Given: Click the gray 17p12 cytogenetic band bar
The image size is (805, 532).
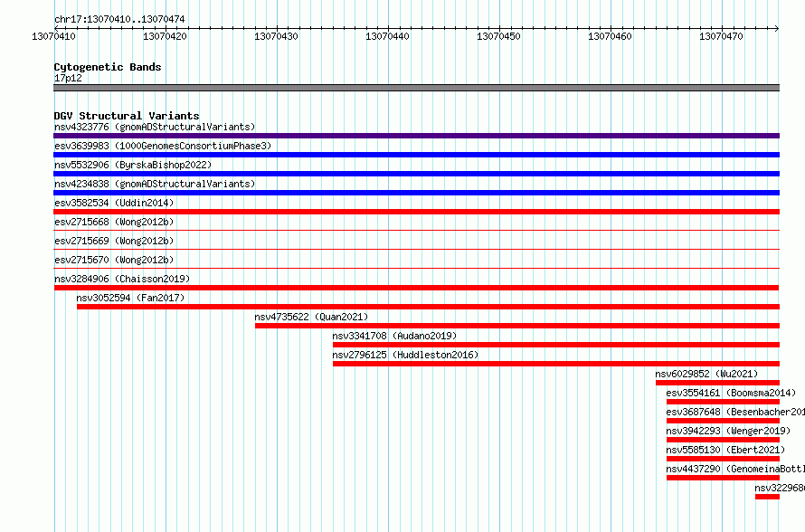Looking at the screenshot, I should [416, 88].
